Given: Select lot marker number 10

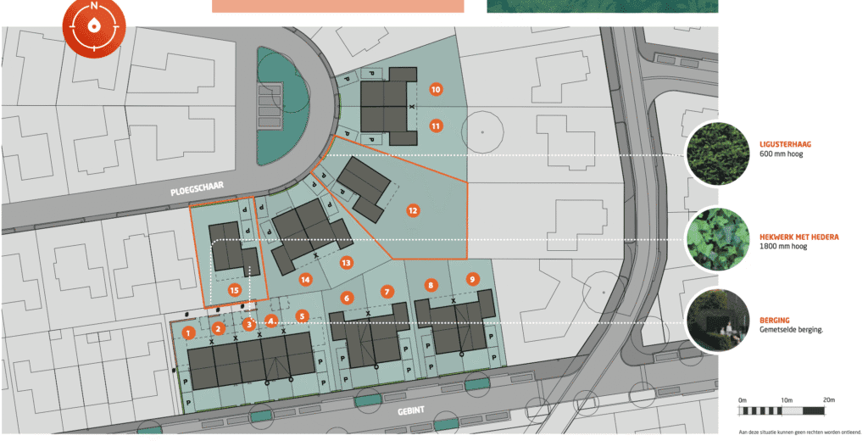Looking at the screenshot, I should tap(435, 89).
